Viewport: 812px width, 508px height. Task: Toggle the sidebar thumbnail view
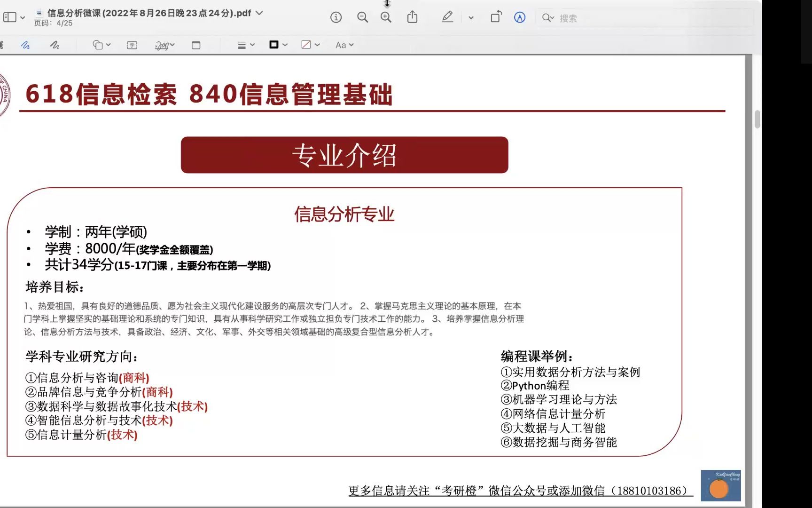pyautogui.click(x=10, y=16)
